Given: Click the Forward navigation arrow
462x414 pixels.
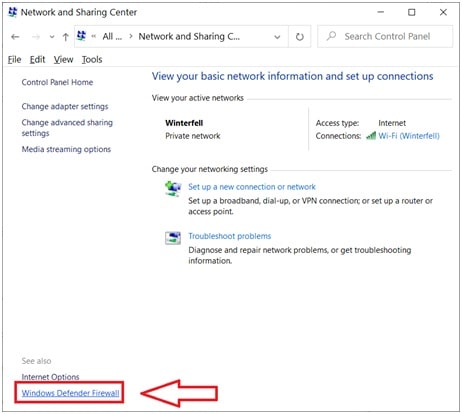Looking at the screenshot, I should pyautogui.click(x=36, y=37).
